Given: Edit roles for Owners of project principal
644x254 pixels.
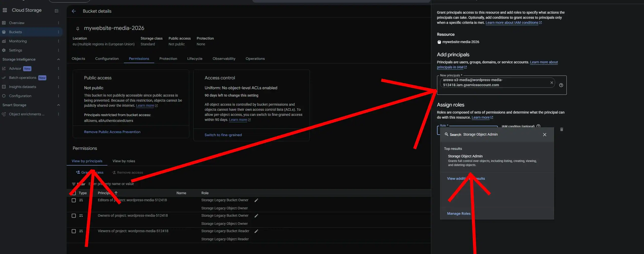Looking at the screenshot, I should (x=256, y=216).
